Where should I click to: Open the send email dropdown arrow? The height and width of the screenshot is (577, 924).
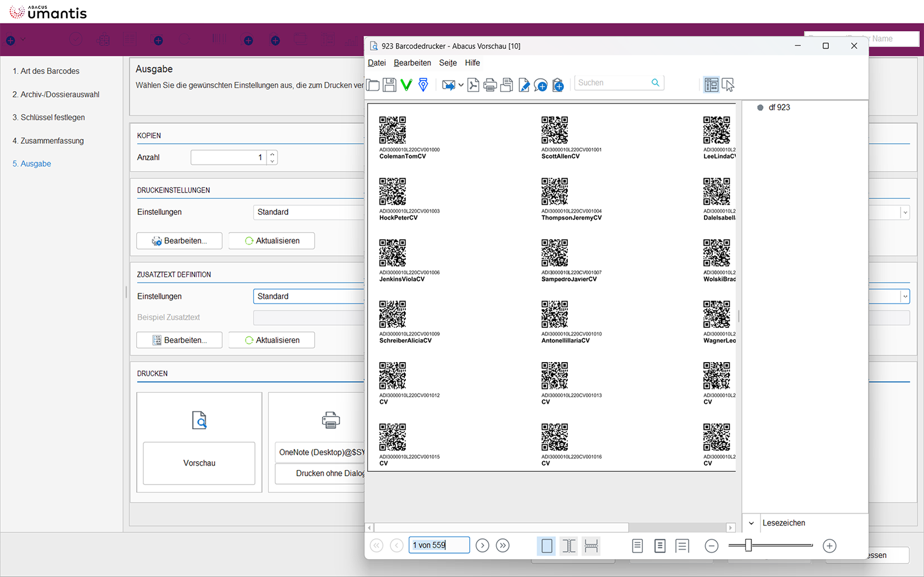[461, 85]
